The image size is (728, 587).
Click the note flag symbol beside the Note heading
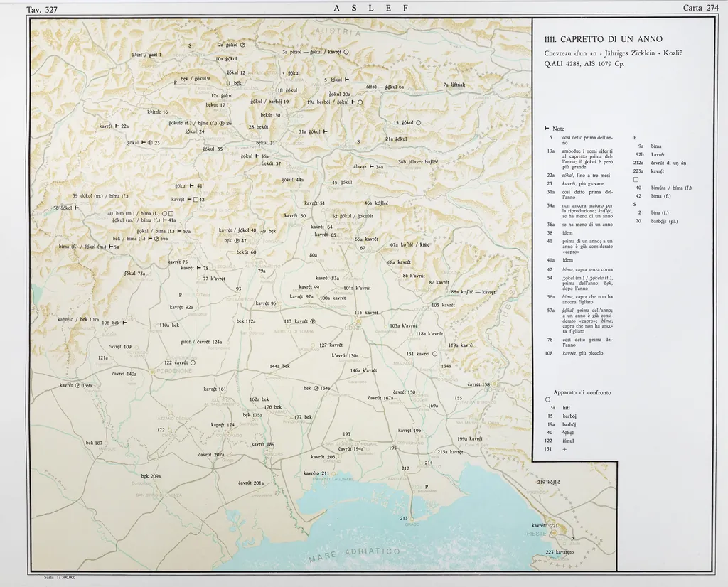546,129
